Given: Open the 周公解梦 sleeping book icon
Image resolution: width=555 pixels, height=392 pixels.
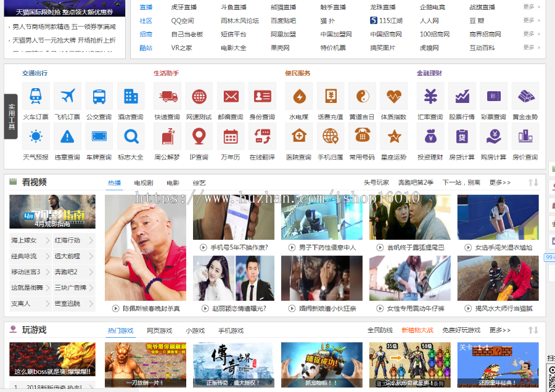Looking at the screenshot, I should [167, 136].
